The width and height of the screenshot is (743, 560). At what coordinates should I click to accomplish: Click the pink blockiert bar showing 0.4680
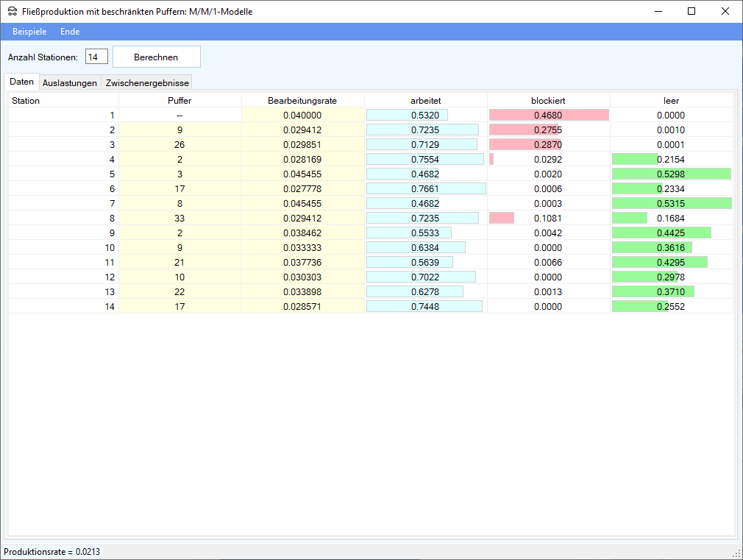pos(548,116)
